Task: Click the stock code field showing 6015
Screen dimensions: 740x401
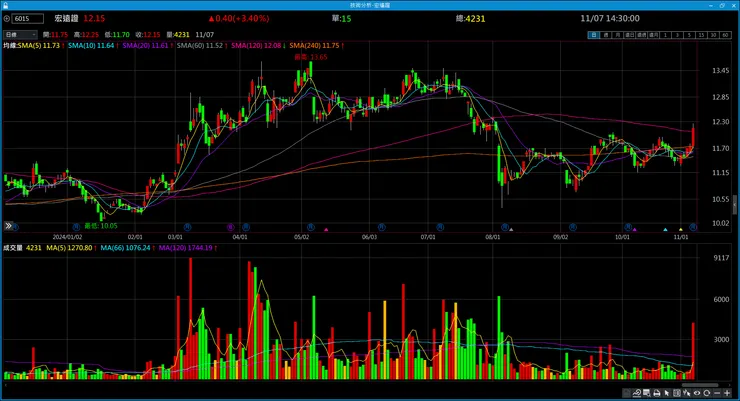Action: [x=27, y=19]
